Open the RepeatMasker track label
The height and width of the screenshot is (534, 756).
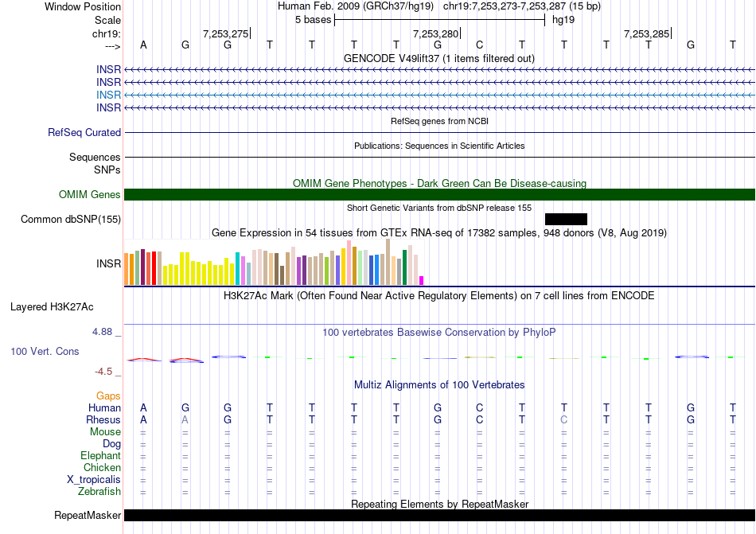[88, 516]
